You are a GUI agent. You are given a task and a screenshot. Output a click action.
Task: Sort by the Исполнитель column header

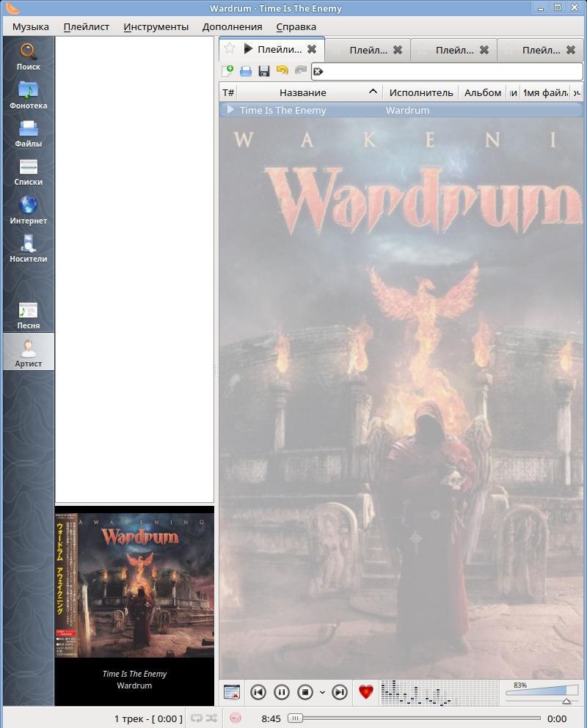(x=421, y=92)
